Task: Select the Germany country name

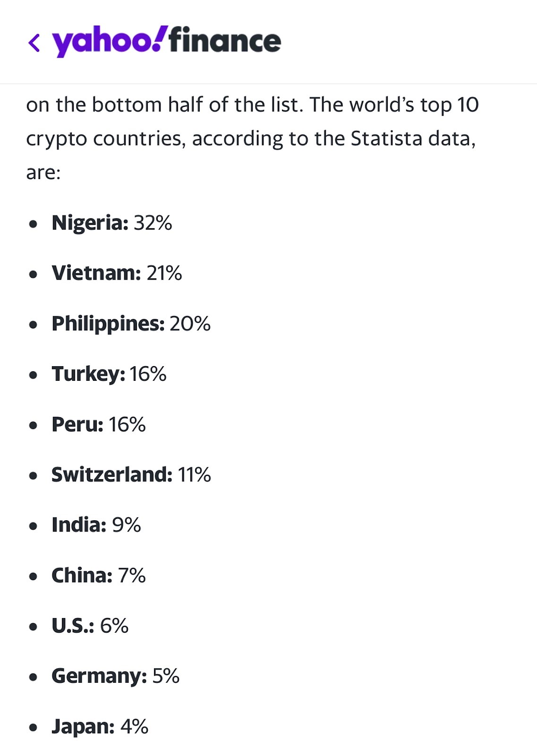Action: [x=99, y=676]
